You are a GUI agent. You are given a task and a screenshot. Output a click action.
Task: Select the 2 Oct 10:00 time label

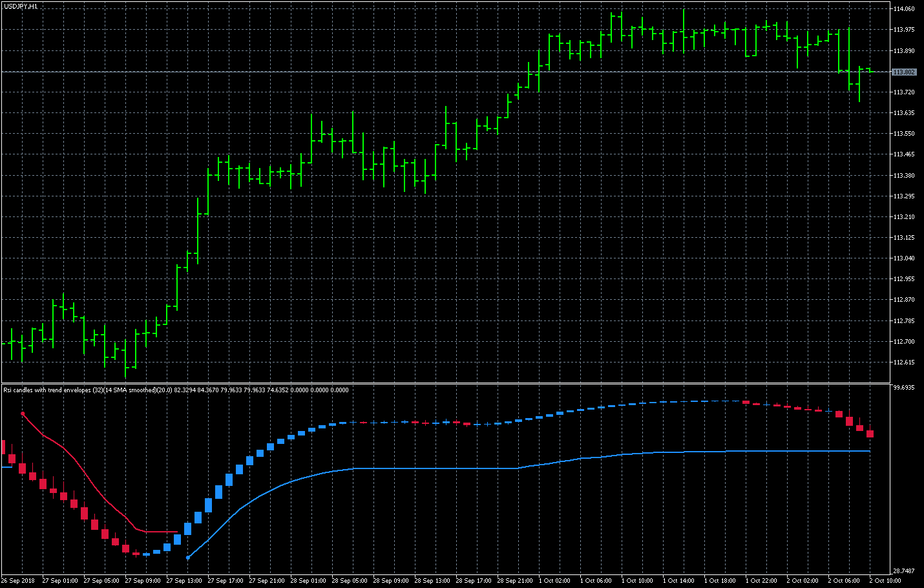(885, 581)
